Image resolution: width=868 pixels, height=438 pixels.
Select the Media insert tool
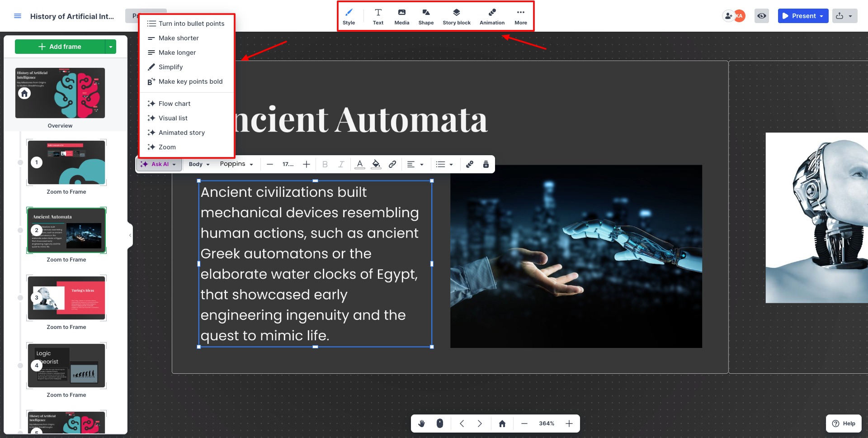[x=401, y=16]
